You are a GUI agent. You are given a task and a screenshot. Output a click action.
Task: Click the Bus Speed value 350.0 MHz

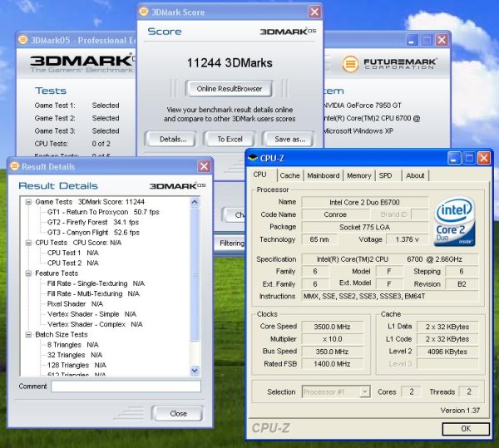[x=332, y=352]
